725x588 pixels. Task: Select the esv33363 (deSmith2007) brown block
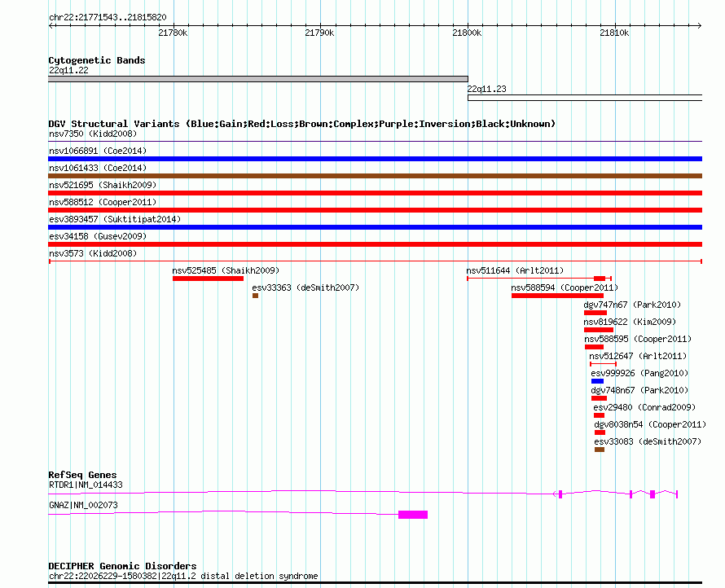255,296
